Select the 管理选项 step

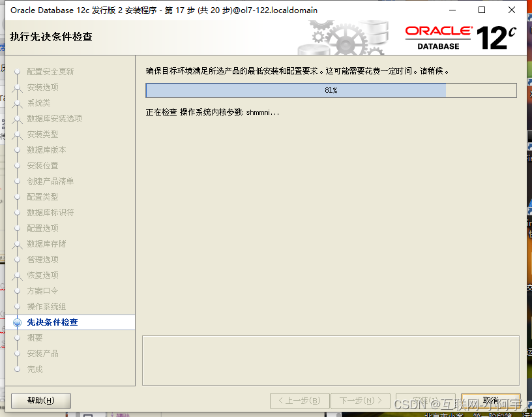[x=43, y=260]
